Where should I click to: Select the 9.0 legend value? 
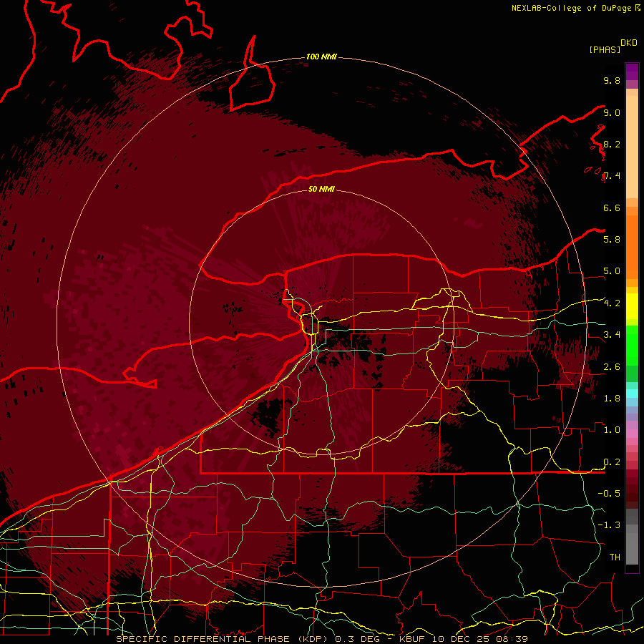[612, 112]
